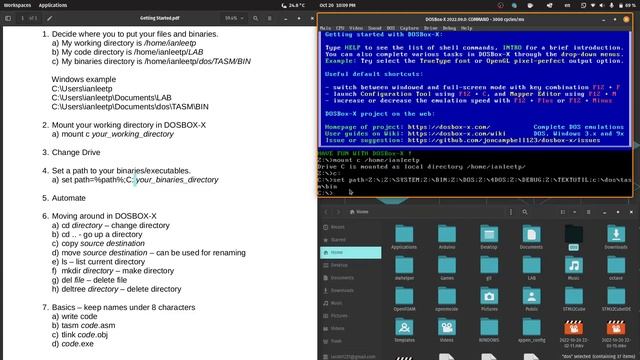Open the file manager hamburger menu

coord(589,212)
